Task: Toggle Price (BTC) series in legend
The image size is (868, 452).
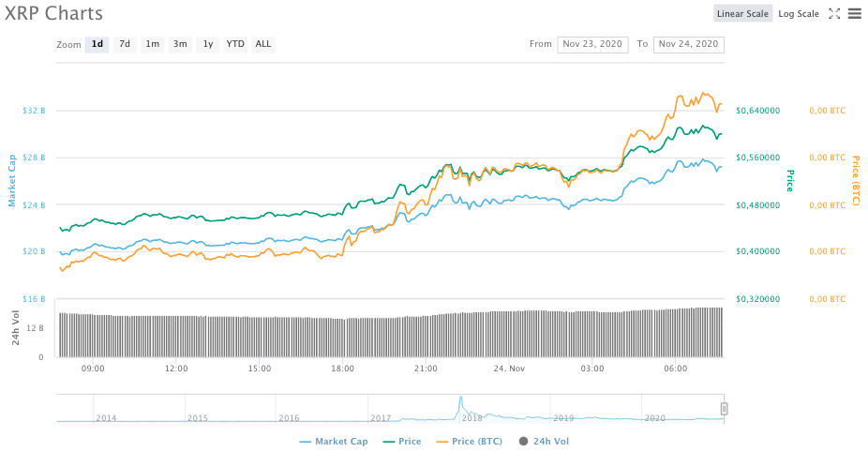Action: [470, 442]
